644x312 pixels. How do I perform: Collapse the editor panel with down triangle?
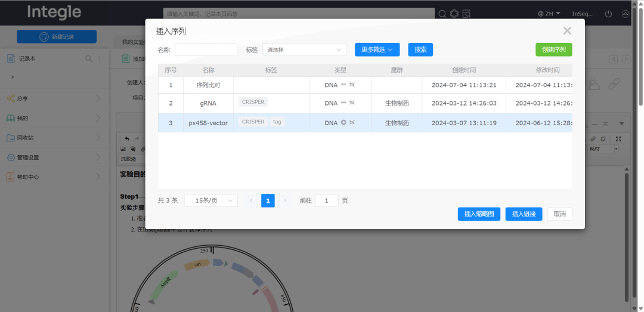pos(621,123)
